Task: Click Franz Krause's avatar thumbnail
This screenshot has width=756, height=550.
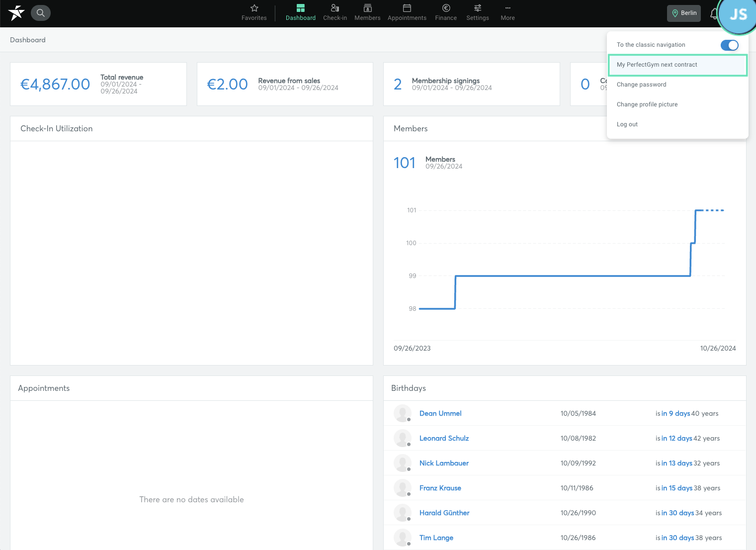Action: (x=403, y=488)
